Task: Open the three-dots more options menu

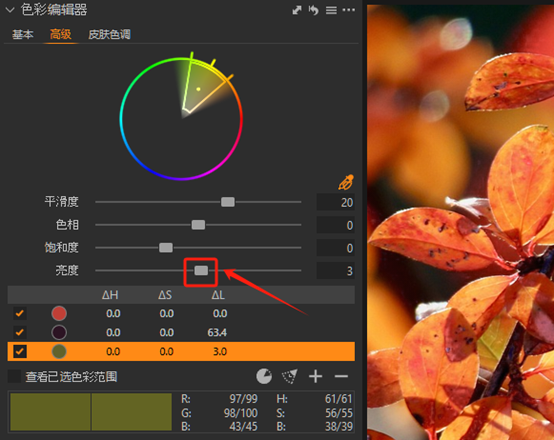Action: tap(349, 10)
